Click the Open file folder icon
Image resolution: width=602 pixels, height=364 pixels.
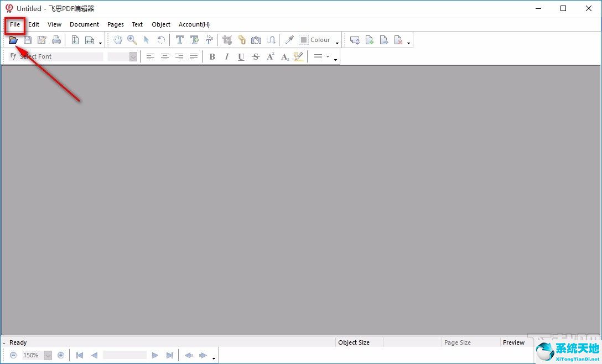pos(13,40)
